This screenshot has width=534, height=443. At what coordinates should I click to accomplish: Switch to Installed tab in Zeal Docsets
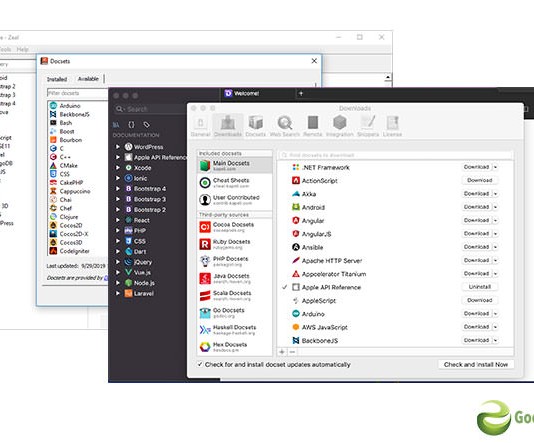pos(57,79)
